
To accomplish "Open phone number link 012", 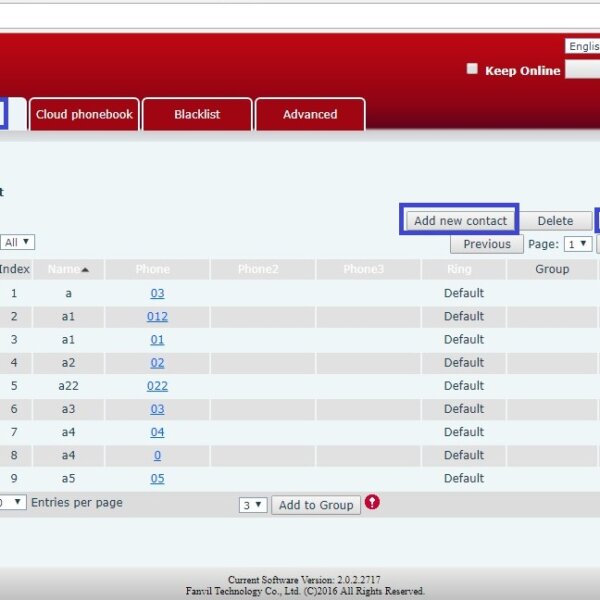I will pos(157,316).
